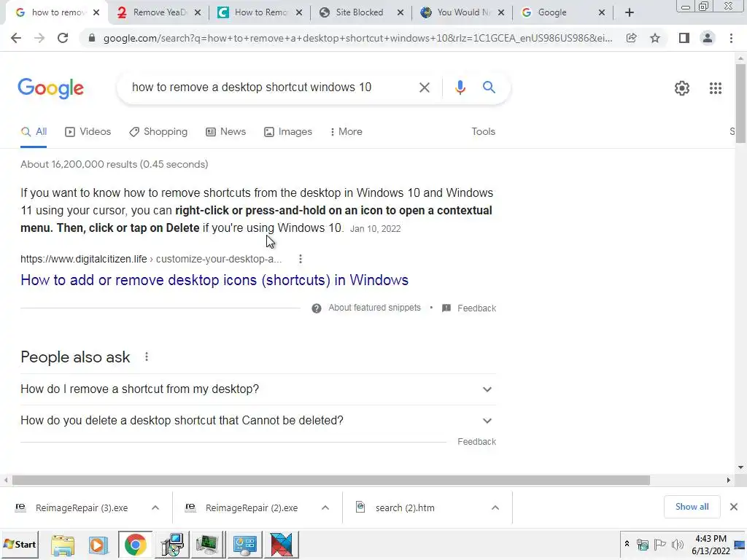Switch to Shopping results tab
The image size is (747, 560).
pyautogui.click(x=158, y=132)
